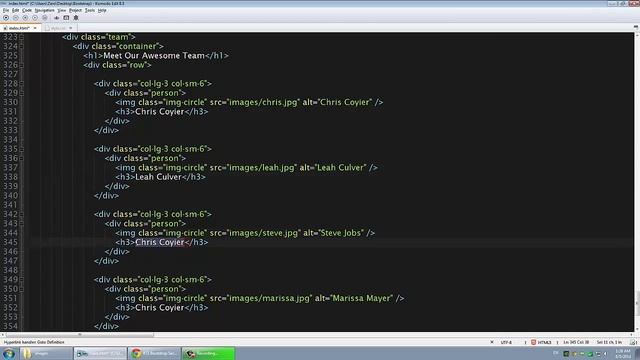Screen dimensions: 640x360
Task: Click the vertical scrollbar thumb of the editor
Action: pos(637,303)
